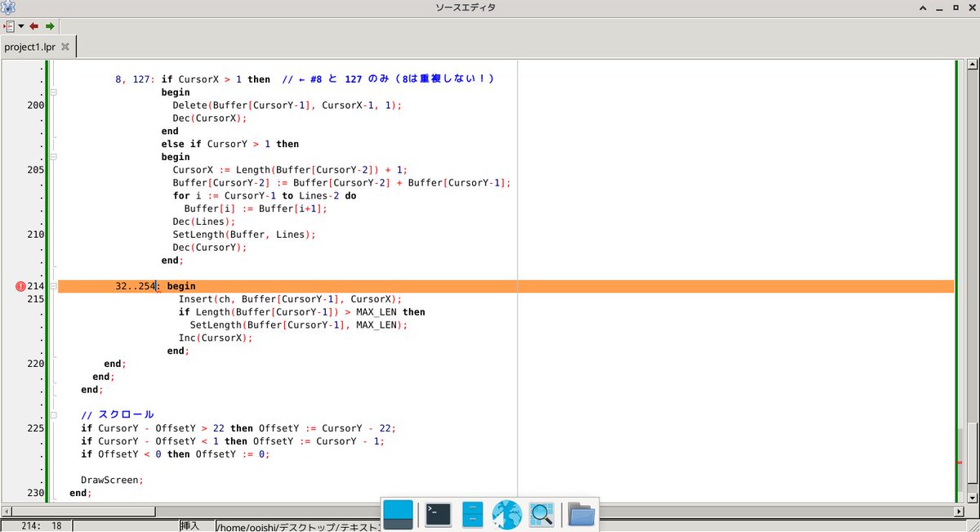Click the horizontal scrollbar thumb
The image size is (980, 532).
click(x=84, y=510)
